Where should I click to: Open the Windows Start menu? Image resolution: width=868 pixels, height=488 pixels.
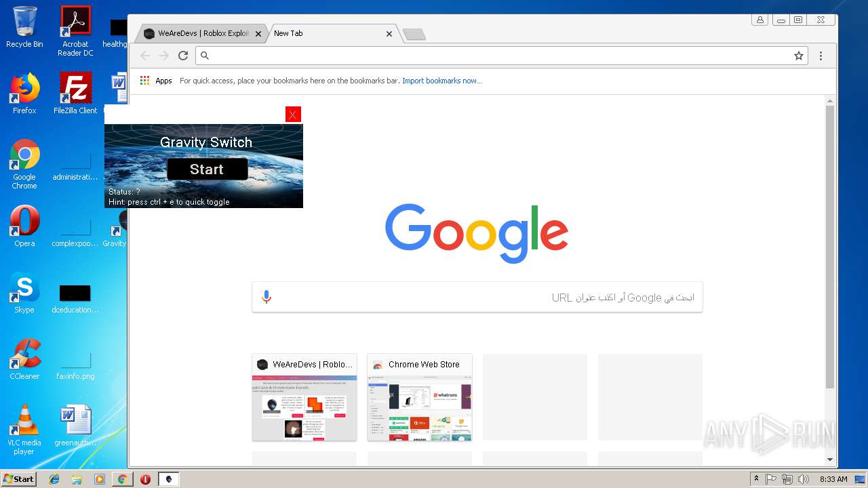click(x=18, y=479)
